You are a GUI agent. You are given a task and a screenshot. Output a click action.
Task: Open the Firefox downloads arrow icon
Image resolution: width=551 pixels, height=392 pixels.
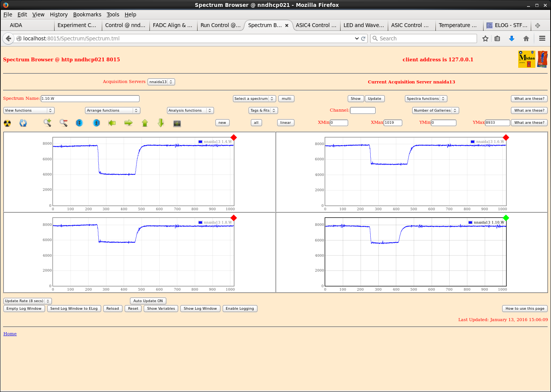click(x=512, y=38)
